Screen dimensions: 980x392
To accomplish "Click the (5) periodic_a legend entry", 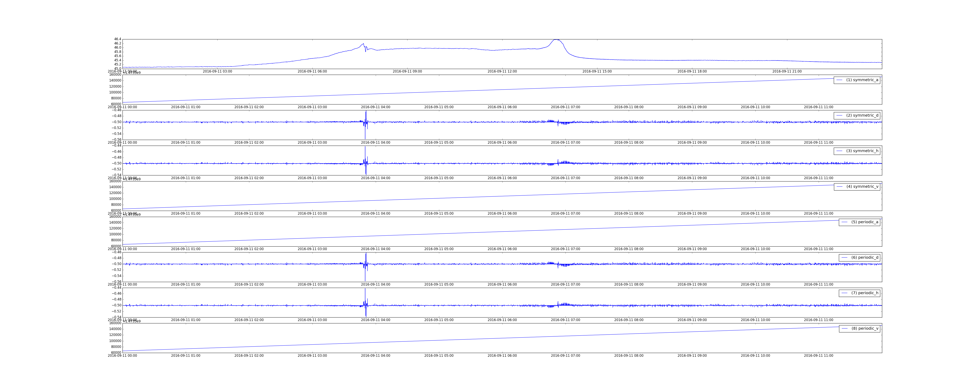I will (865, 222).
